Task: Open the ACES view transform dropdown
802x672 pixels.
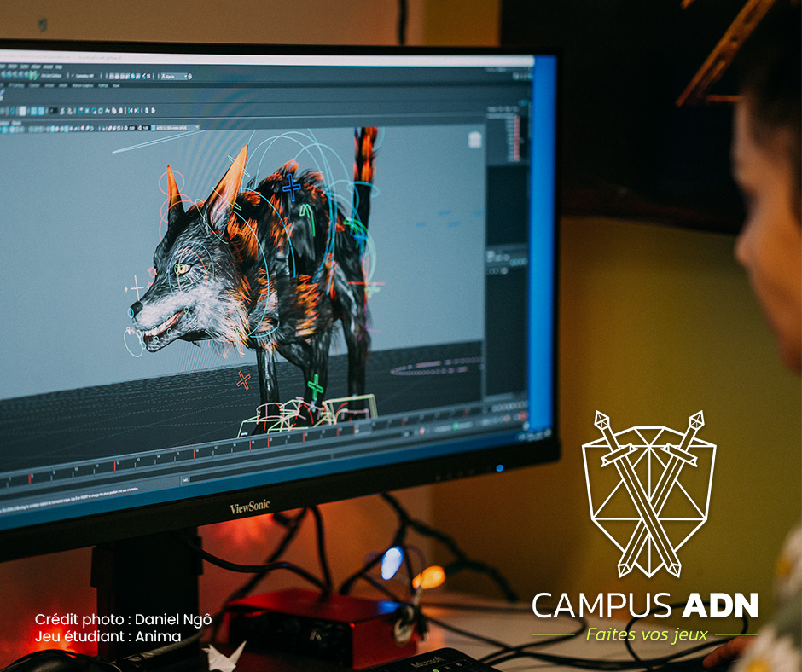Action: click(x=177, y=127)
